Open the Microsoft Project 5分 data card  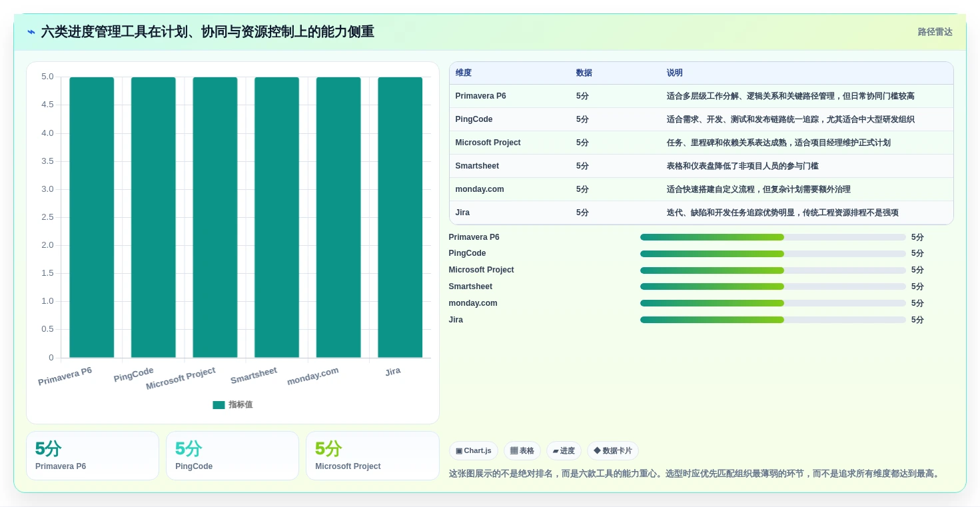(x=372, y=456)
